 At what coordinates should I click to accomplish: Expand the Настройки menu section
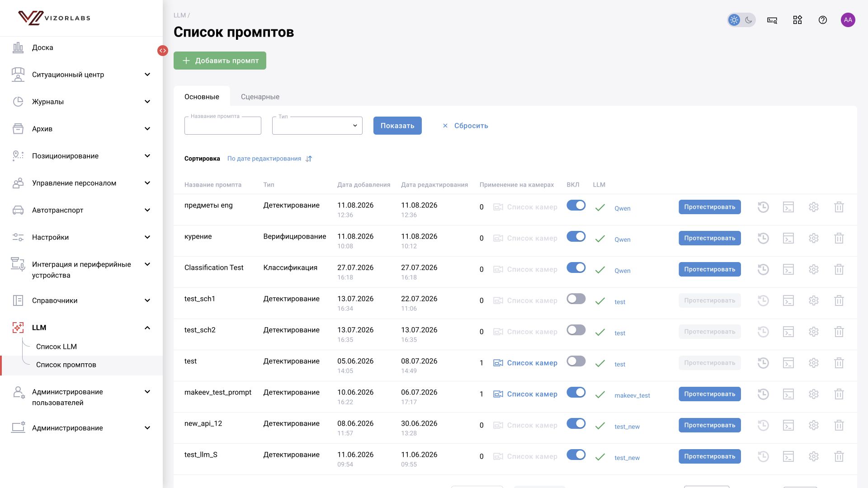tap(147, 237)
